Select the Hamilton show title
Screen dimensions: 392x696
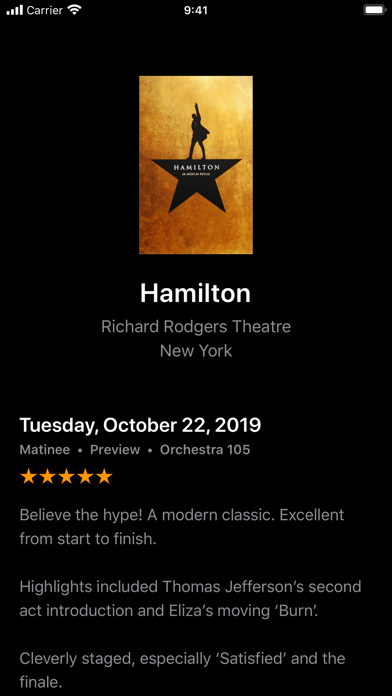tap(196, 293)
